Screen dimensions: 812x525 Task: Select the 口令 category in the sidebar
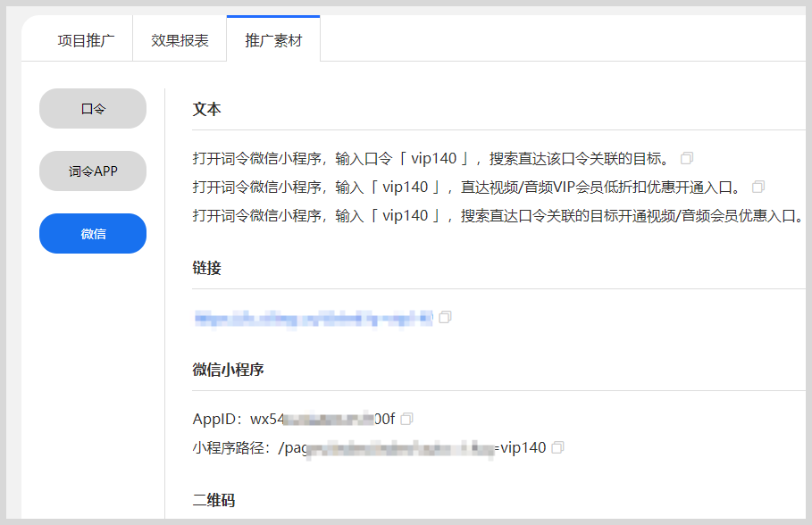click(92, 108)
